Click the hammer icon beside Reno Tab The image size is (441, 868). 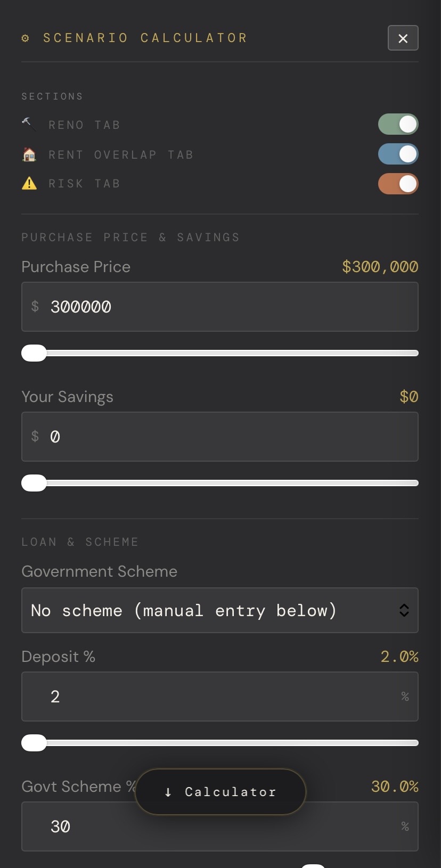[x=29, y=124]
